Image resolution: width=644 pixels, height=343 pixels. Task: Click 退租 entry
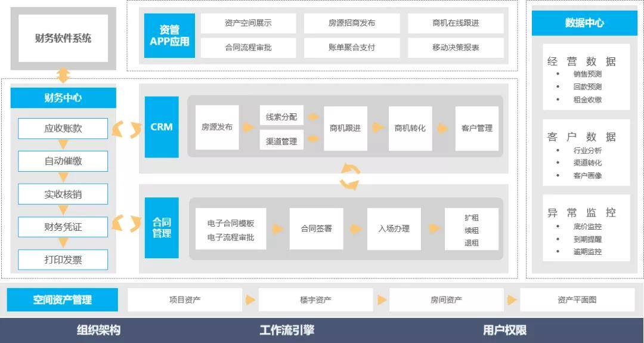pos(472,243)
